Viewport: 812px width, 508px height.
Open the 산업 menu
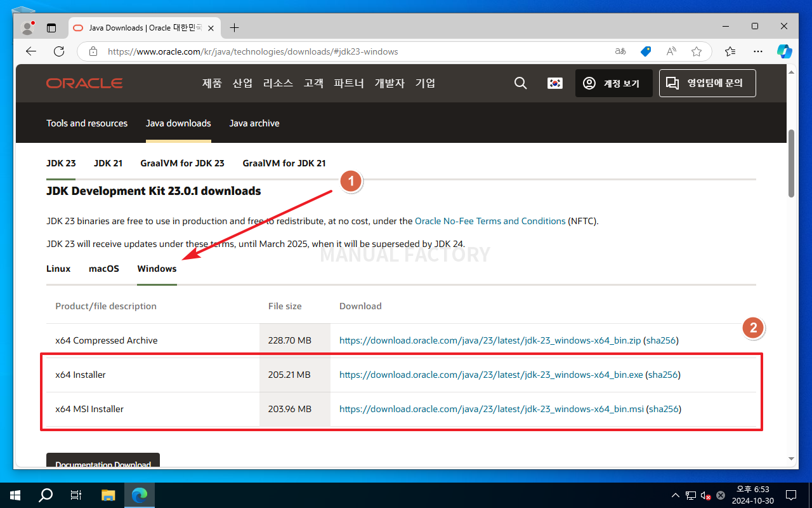tap(242, 83)
